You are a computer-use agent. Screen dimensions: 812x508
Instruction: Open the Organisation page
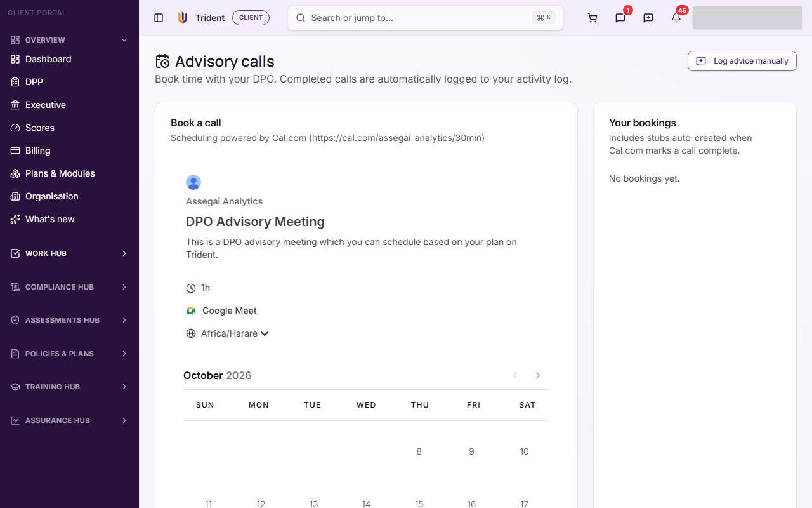(x=69, y=196)
